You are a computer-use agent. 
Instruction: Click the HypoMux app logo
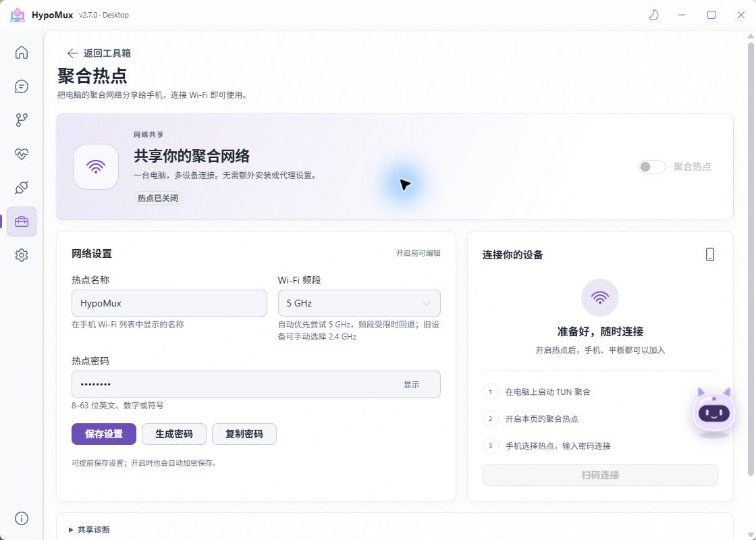point(18,15)
